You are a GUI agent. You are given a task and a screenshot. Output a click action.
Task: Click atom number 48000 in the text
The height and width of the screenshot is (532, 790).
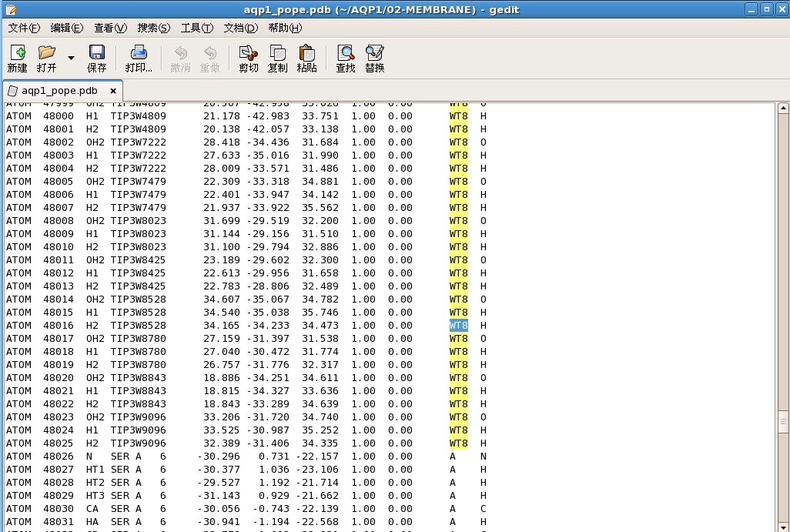coord(59,116)
